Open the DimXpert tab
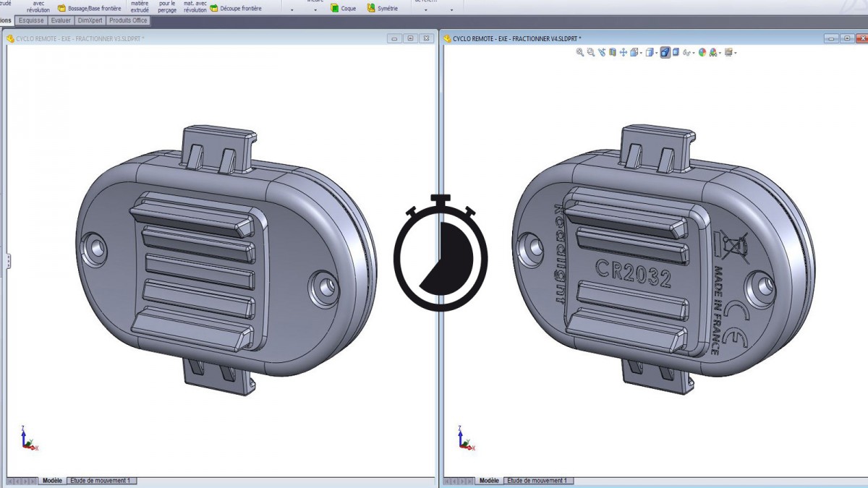 90,21
